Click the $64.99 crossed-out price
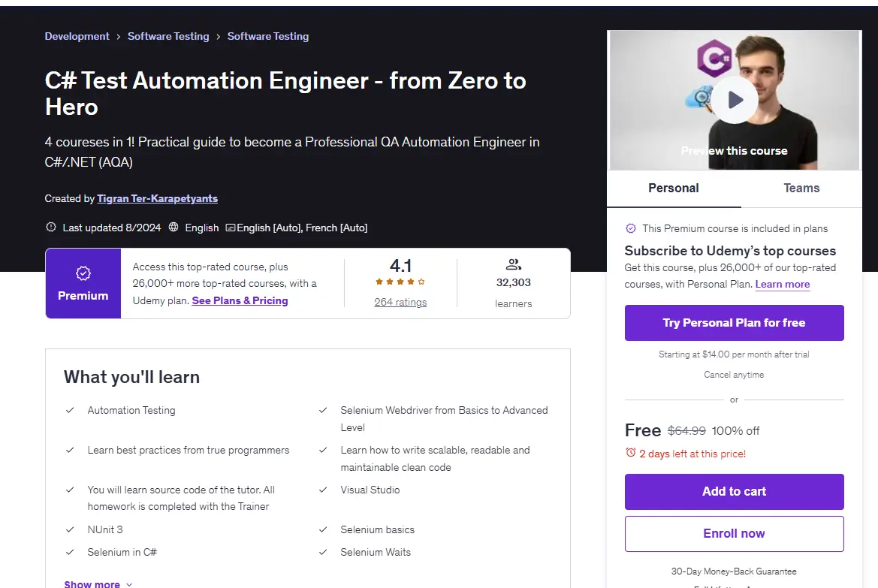 686,430
